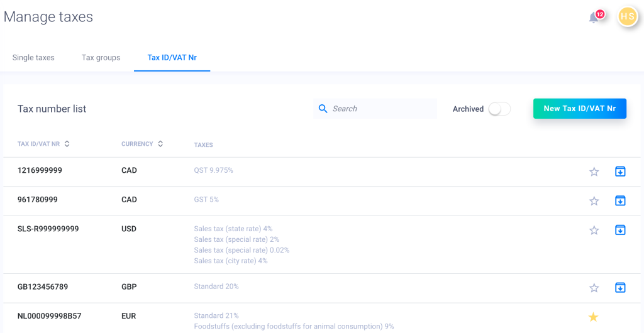The width and height of the screenshot is (644, 333).
Task: Open the notifications bell
Action: tap(594, 18)
